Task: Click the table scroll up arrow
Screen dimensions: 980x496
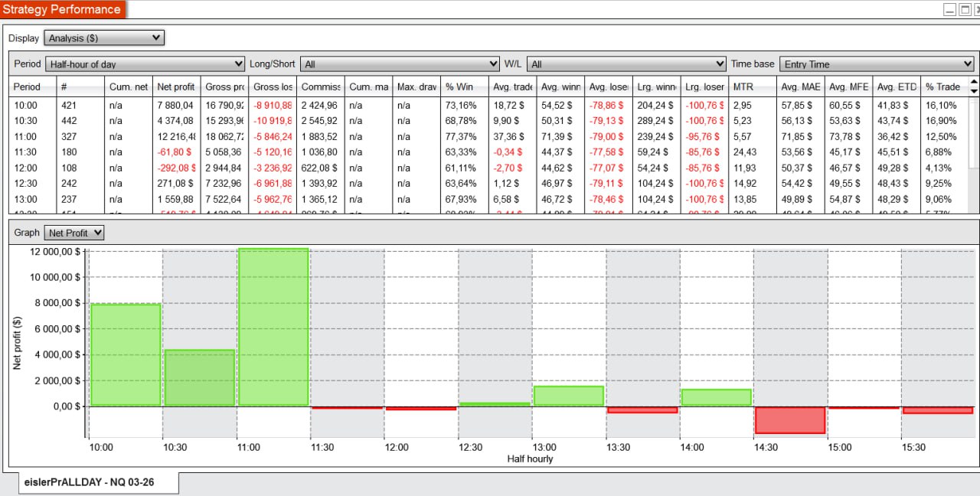Action: [x=974, y=82]
